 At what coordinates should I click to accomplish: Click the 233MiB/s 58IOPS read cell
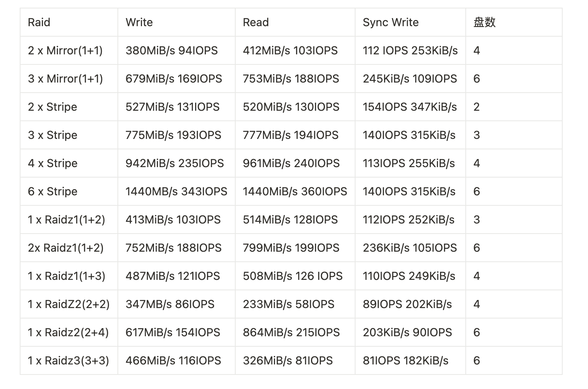(x=288, y=304)
